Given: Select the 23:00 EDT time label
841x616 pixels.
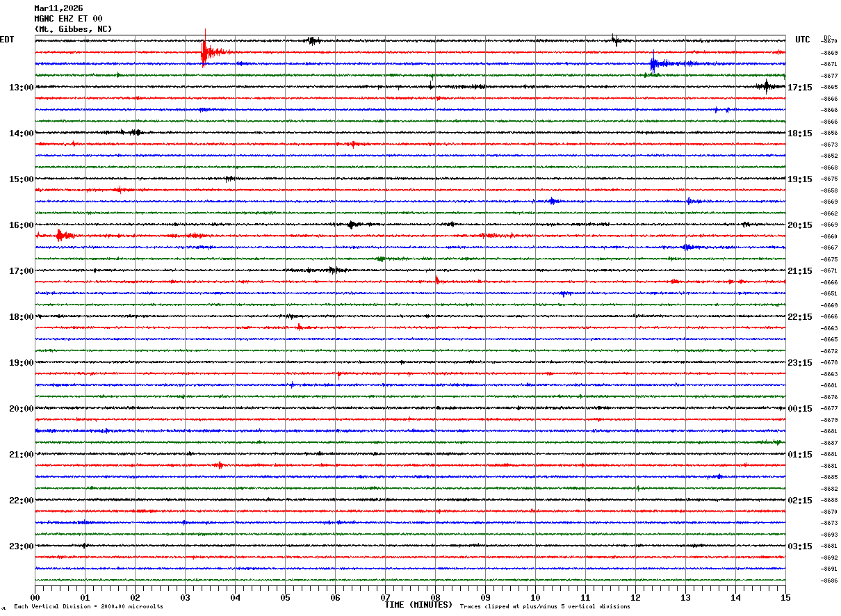Looking at the screenshot, I should (x=21, y=546).
